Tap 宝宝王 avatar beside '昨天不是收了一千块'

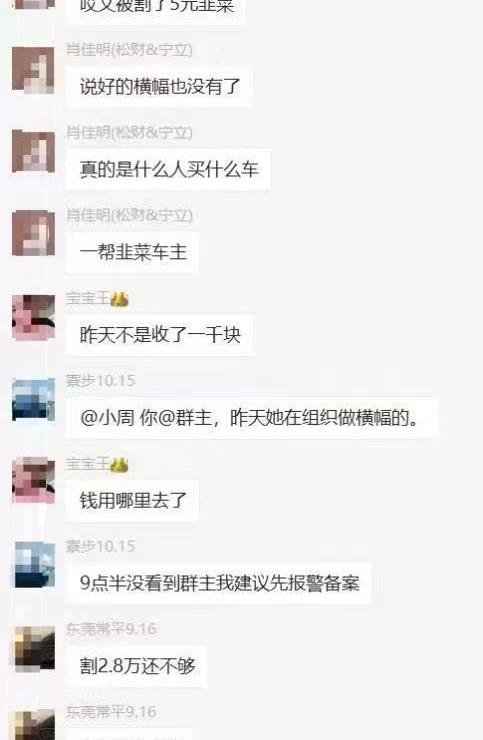(x=33, y=318)
